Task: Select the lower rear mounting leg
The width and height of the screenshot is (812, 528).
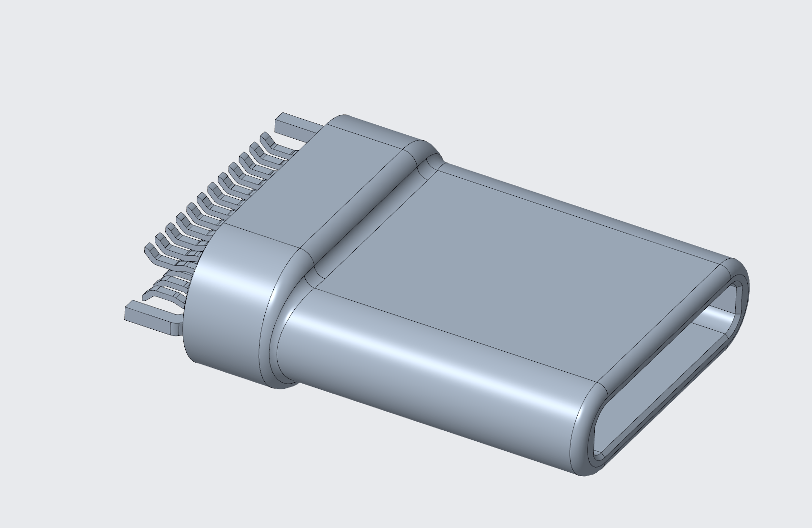Action: [153, 318]
